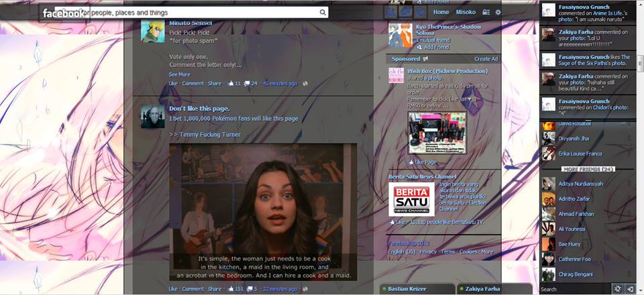Open ticker item Sage of the Six Paths's photo
Image resolution: width=644 pixels, height=295 pixels.
(x=588, y=60)
